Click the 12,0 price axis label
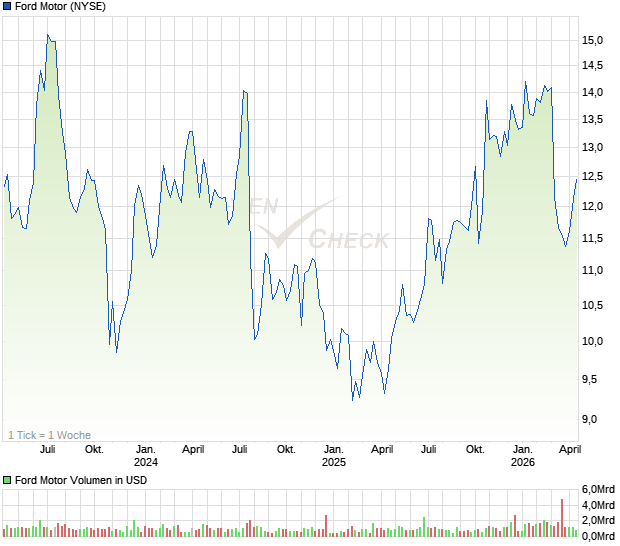The image size is (620, 546). [592, 206]
